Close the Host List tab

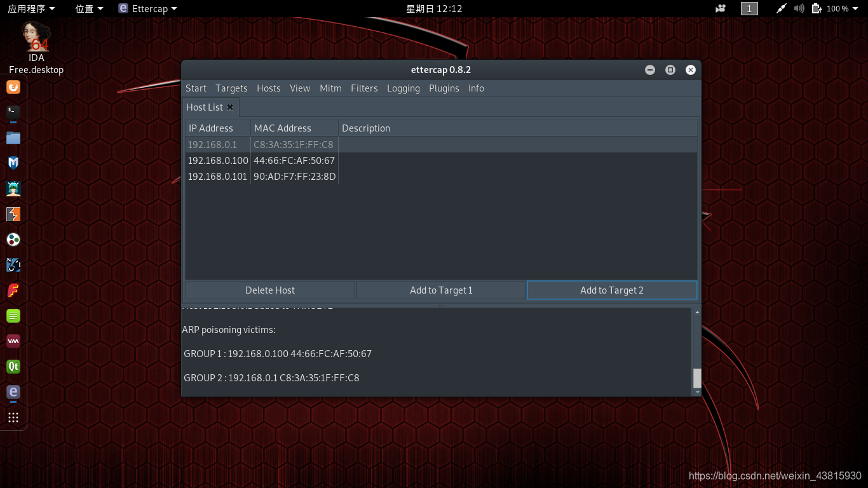pyautogui.click(x=230, y=107)
